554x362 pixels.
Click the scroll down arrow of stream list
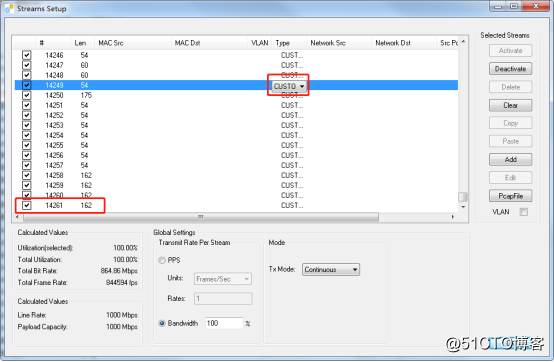[463, 207]
